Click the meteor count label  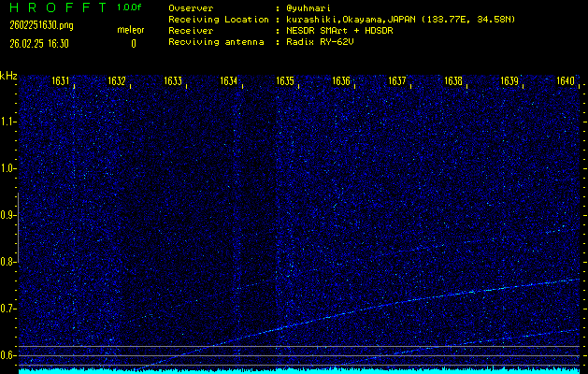pyautogui.click(x=131, y=30)
